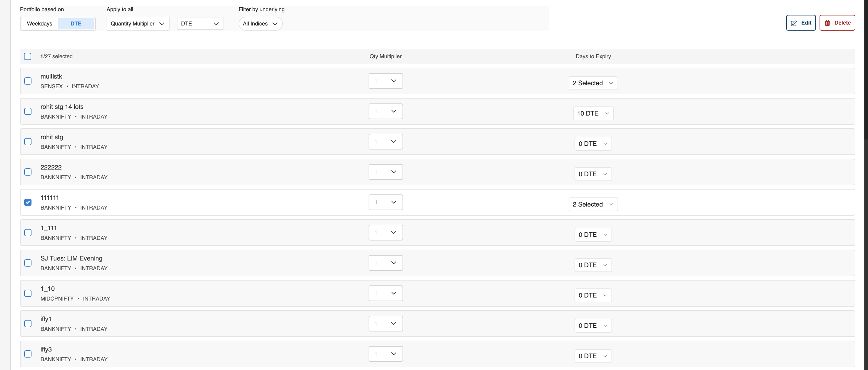Select all strategies using header checkbox
Viewport: 868px width, 370px height.
point(27,56)
